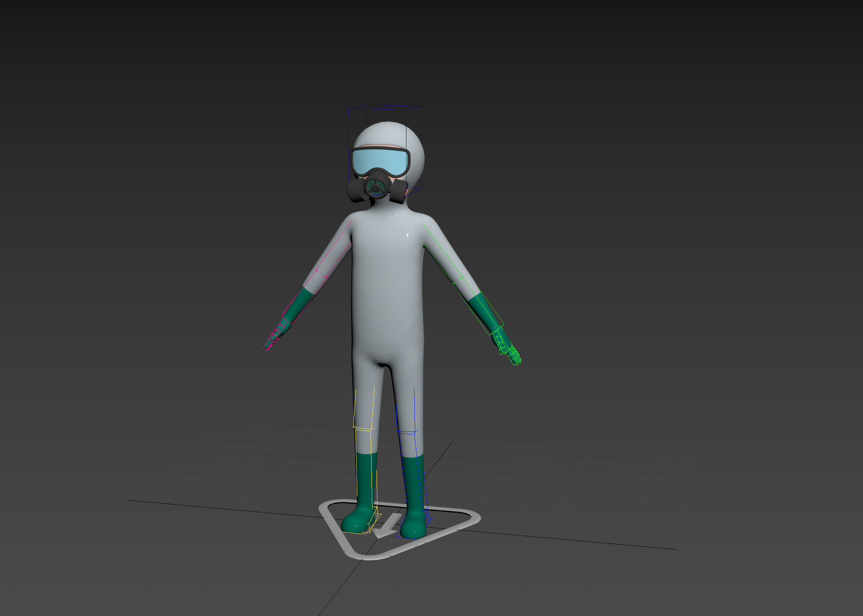Select the blue head bone box
Screen dimensions: 863x616
[385, 151]
